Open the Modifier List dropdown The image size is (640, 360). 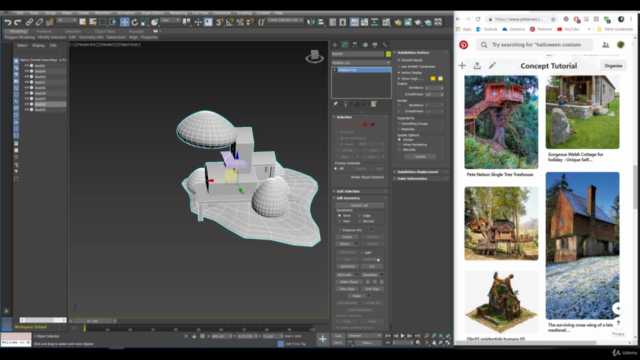pos(361,62)
